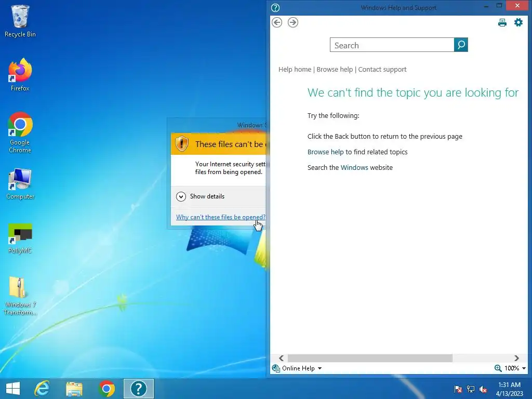Open the Start button

[x=13, y=389]
